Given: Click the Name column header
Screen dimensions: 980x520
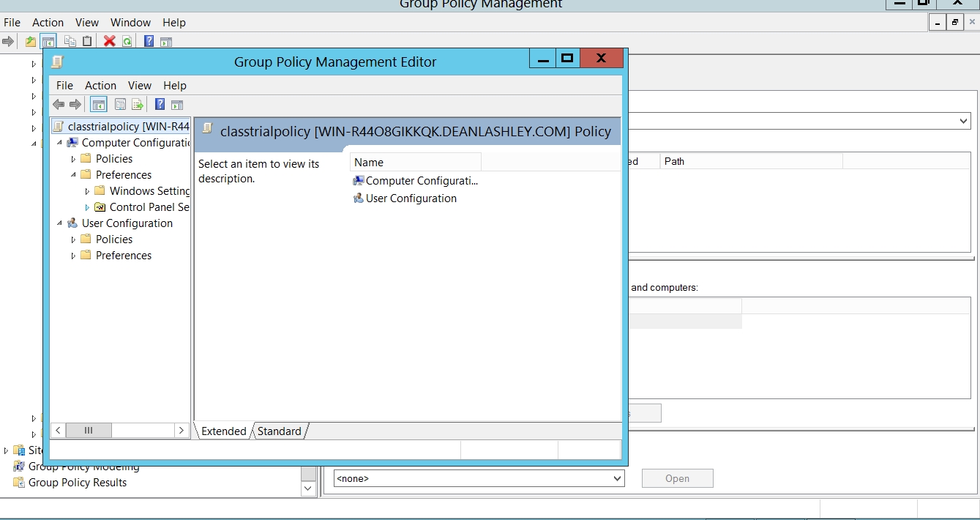Looking at the screenshot, I should click(x=416, y=162).
